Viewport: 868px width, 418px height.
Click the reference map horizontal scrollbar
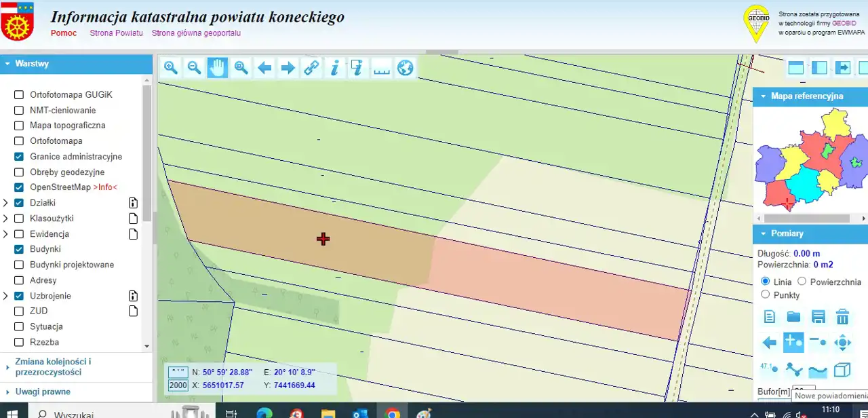pos(807,218)
